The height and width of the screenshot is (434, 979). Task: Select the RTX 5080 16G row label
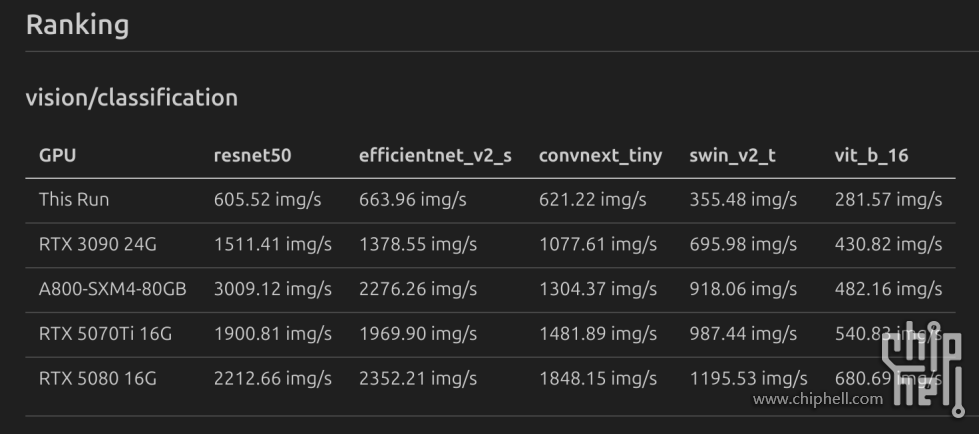point(97,379)
